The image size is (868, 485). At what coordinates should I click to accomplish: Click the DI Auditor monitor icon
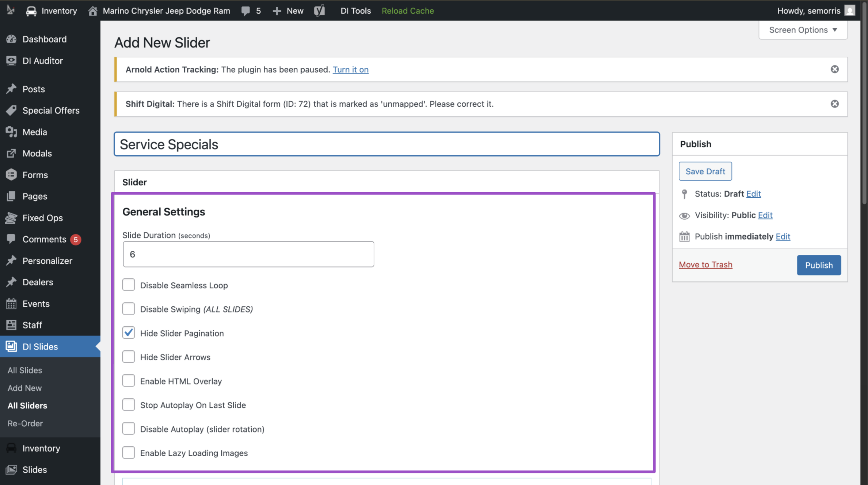click(x=11, y=61)
